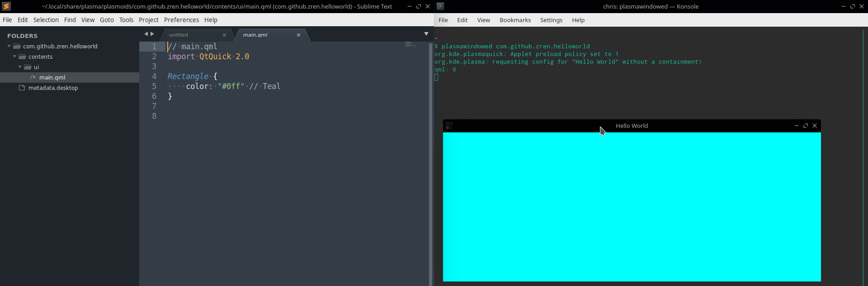Close the Hello World window
This screenshot has height=286, width=868.
[x=815, y=126]
